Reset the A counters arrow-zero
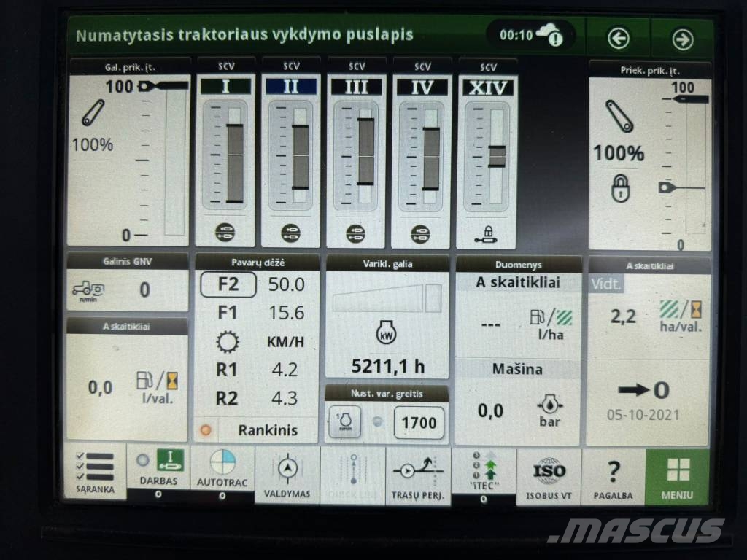Image resolution: width=747 pixels, height=560 pixels. click(644, 391)
